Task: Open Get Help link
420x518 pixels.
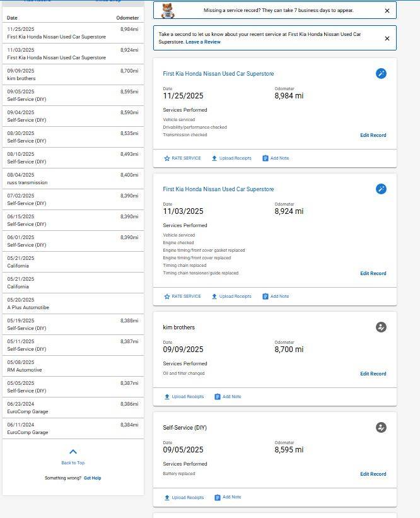Action: coord(92,478)
